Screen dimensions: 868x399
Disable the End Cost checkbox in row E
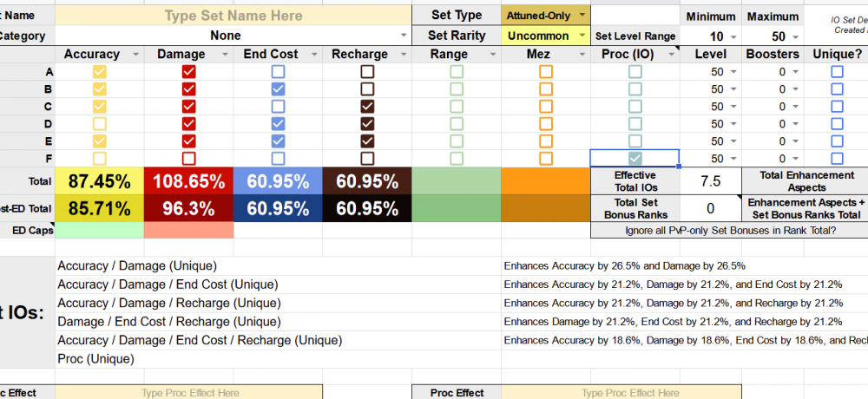tap(278, 141)
